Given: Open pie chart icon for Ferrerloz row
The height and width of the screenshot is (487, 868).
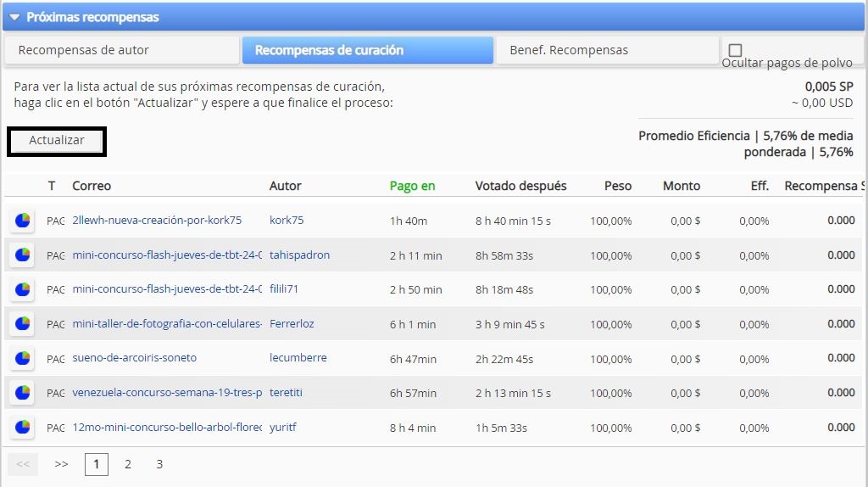Looking at the screenshot, I should 22,323.
